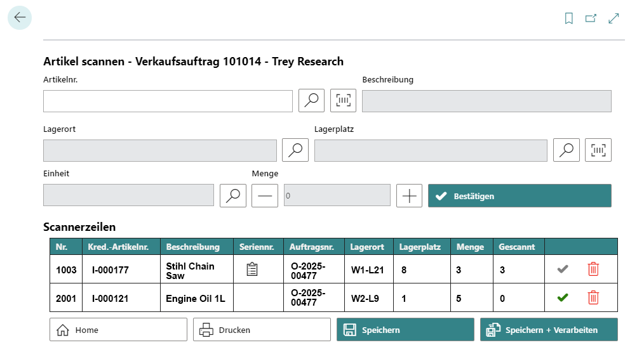Select Lagerplatz value 8 in row 1003
The height and width of the screenshot is (345, 644).
tap(422, 270)
